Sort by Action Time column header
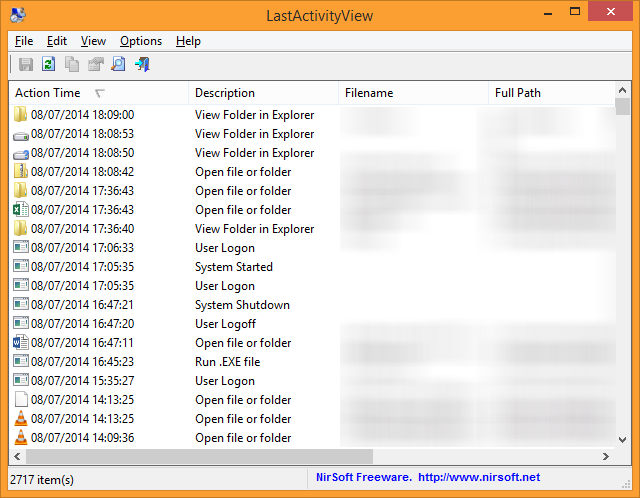This screenshot has width=640, height=498. [98, 93]
